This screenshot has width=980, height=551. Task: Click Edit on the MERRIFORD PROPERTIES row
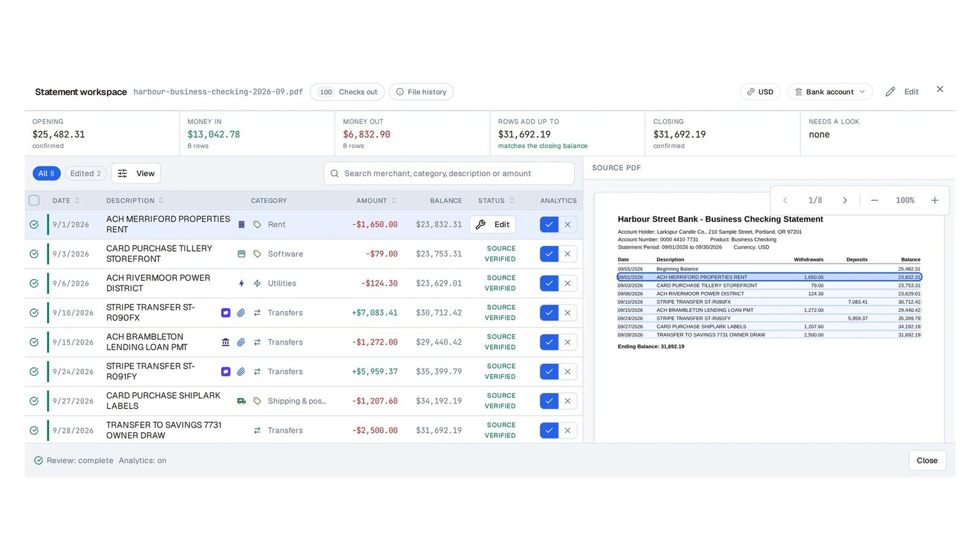point(493,225)
